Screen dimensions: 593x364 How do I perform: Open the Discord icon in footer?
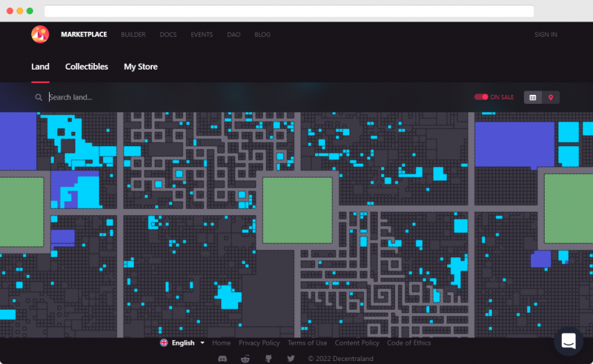(x=222, y=358)
